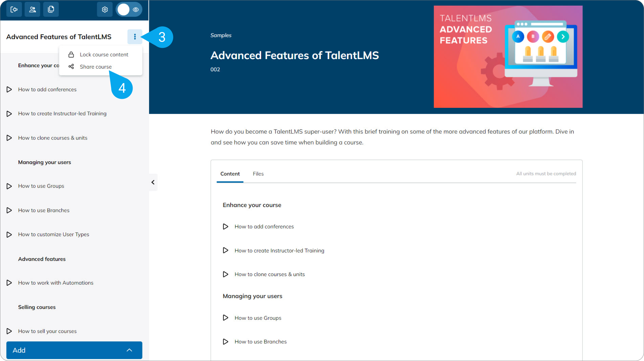Open the course users icon
This screenshot has width=644, height=361.
(x=32, y=10)
